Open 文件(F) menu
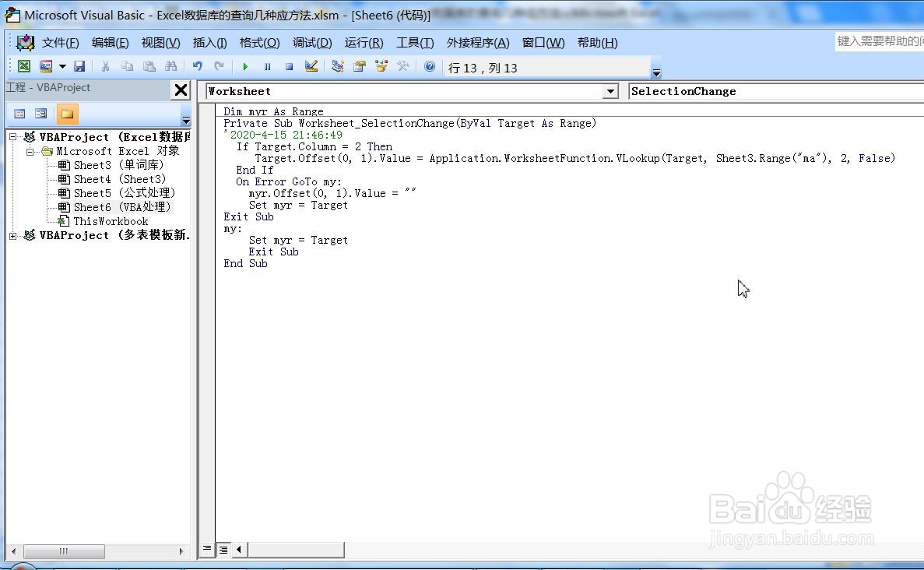Screen dimensions: 924x570 coord(60,43)
